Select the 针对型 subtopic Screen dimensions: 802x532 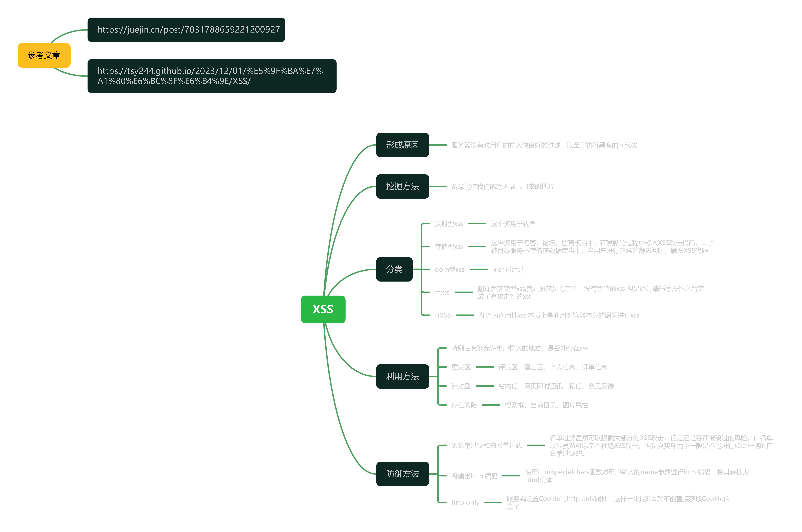tap(461, 386)
